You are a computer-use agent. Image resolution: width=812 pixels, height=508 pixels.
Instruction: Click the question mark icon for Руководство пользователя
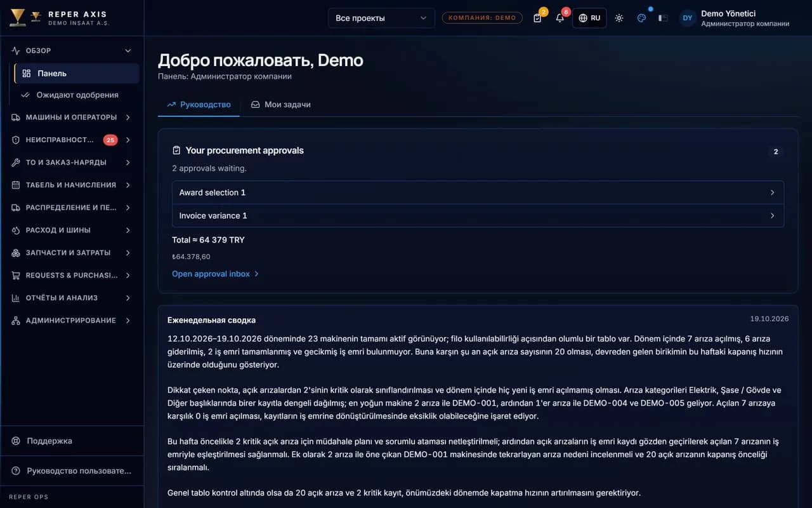[16, 471]
